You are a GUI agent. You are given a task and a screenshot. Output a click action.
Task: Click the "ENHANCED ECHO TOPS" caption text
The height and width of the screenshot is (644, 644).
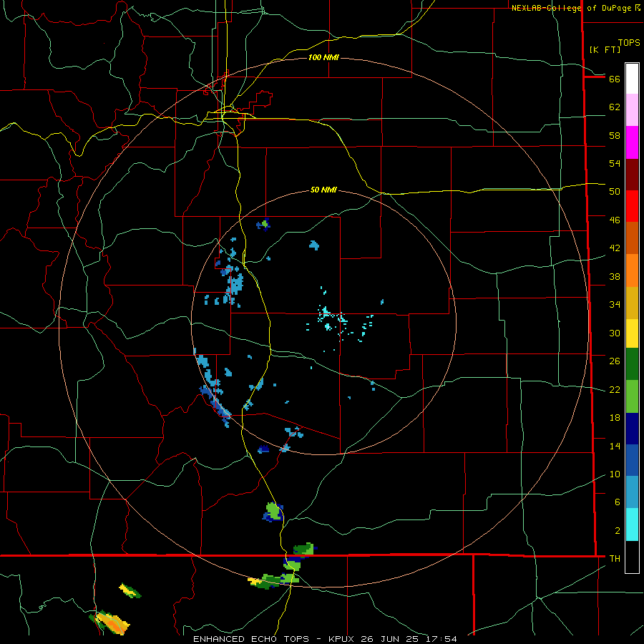[251, 639]
